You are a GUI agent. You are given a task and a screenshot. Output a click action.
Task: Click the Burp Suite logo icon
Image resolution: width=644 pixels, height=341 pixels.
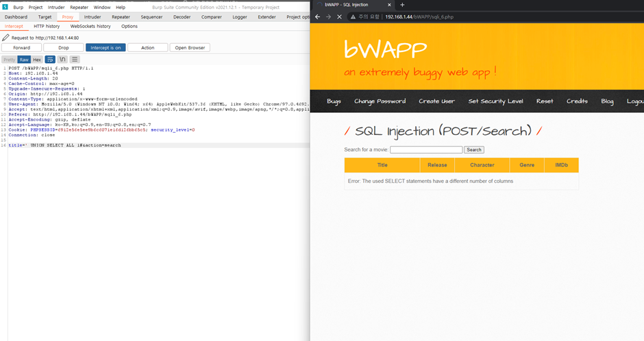point(5,7)
